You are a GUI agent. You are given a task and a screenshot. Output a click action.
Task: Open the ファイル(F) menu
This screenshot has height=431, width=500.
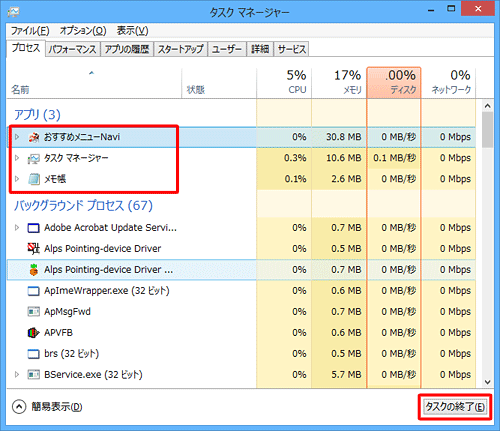click(30, 31)
